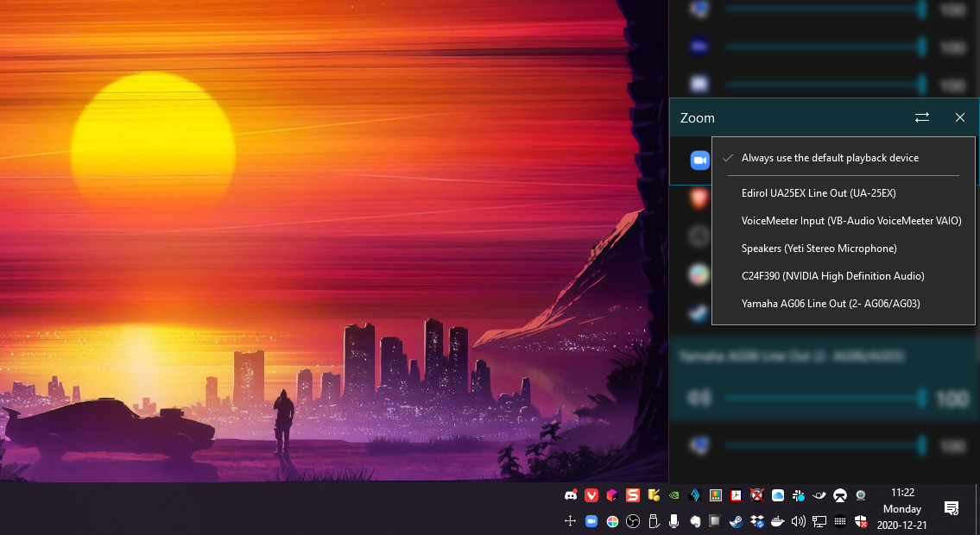Click the Zoom app icon in the volume panel

699,160
